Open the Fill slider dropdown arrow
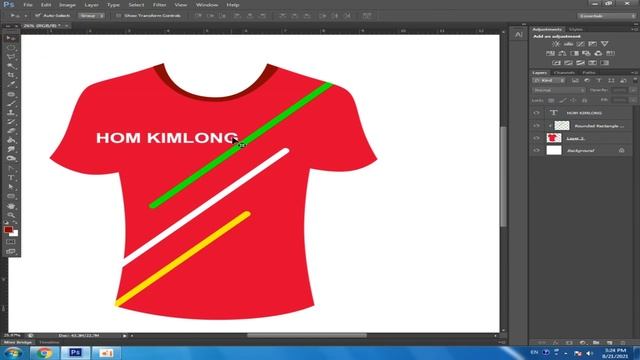Screen dimensions: 640x360 pyautogui.click(x=633, y=100)
